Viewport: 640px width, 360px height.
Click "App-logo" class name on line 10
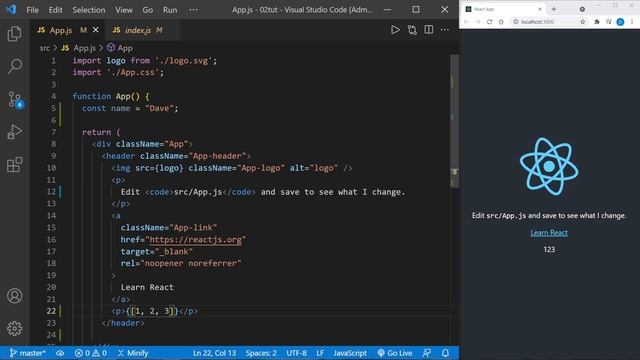click(x=261, y=168)
